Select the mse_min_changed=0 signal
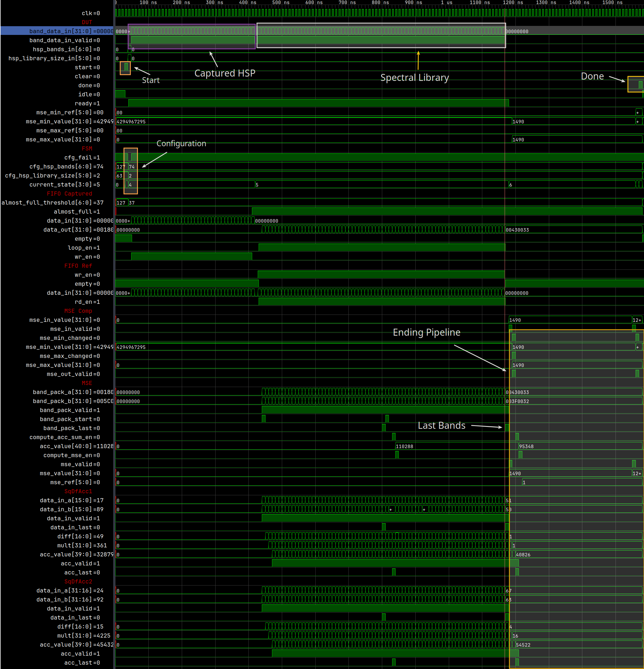Image resolution: width=644 pixels, height=669 pixels. tap(70, 338)
